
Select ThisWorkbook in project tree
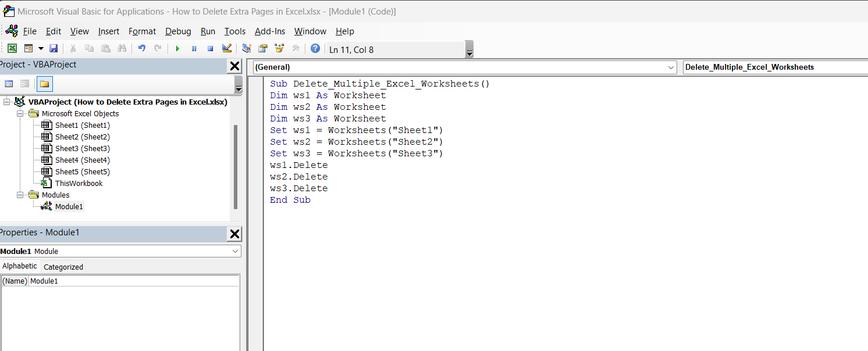click(x=79, y=183)
